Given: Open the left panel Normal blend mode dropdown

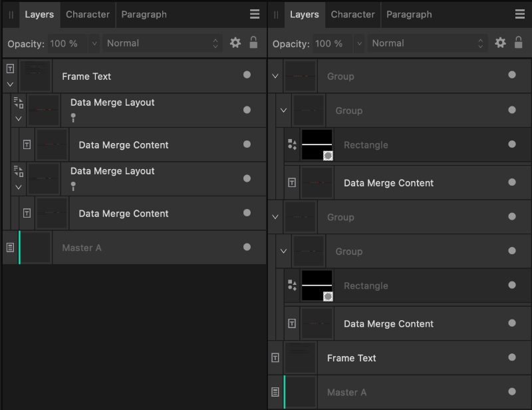Looking at the screenshot, I should (162, 43).
